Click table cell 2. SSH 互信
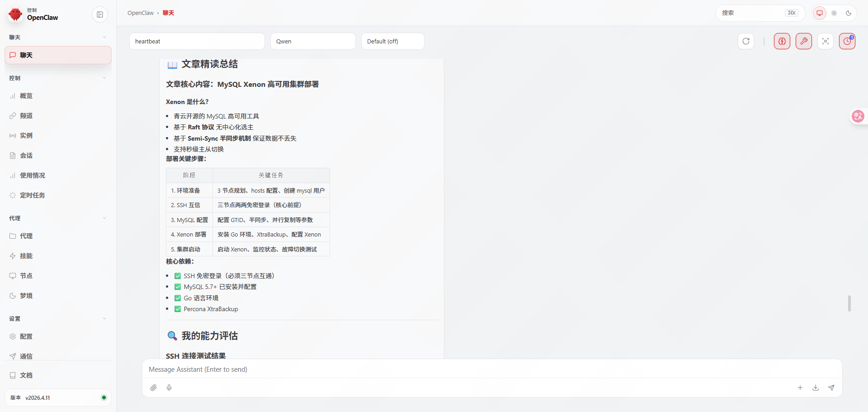This screenshot has width=868, height=412. [x=189, y=205]
